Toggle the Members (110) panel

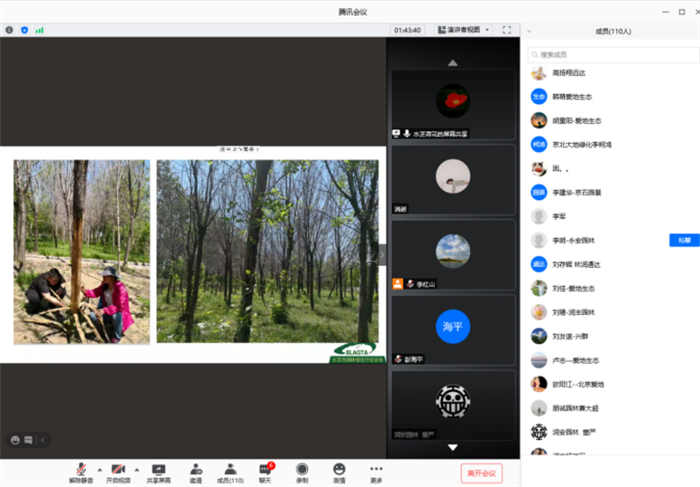[x=230, y=470]
